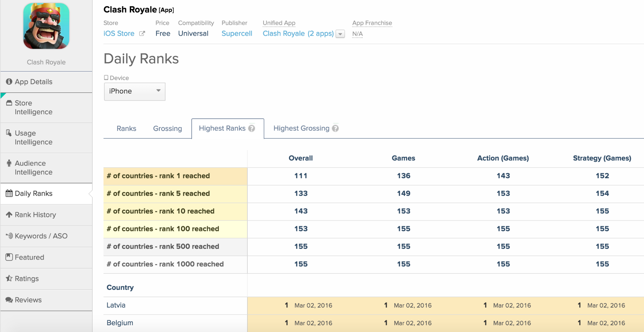Click the Belgium country row
Image resolution: width=644 pixels, height=332 pixels.
[374, 323]
